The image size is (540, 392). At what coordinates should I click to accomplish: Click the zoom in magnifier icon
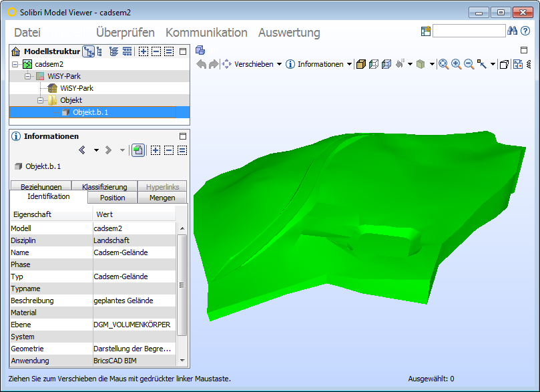click(457, 64)
